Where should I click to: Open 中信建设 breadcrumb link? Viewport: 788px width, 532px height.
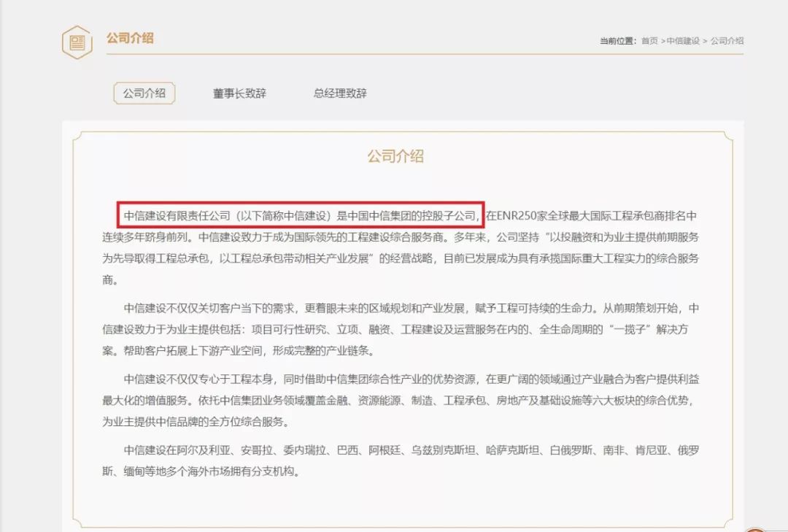pos(683,41)
